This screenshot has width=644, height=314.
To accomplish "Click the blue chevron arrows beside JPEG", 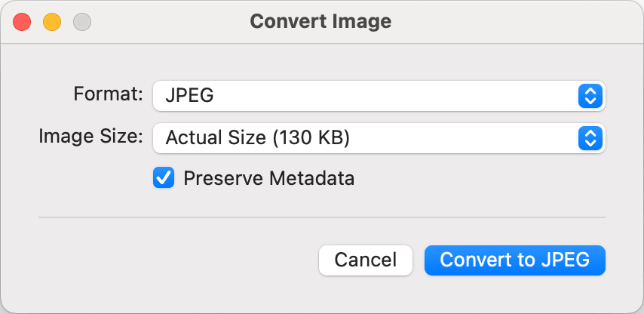I will tap(590, 96).
